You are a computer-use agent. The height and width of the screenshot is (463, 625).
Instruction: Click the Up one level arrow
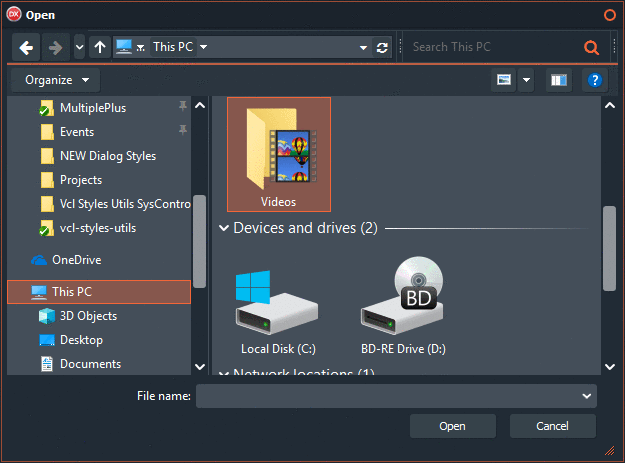pyautogui.click(x=99, y=47)
